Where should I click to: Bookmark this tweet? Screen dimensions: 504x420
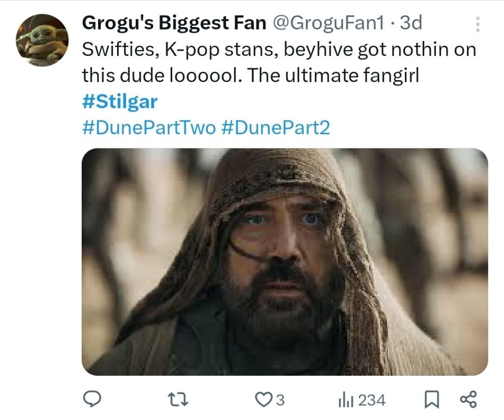click(x=432, y=400)
